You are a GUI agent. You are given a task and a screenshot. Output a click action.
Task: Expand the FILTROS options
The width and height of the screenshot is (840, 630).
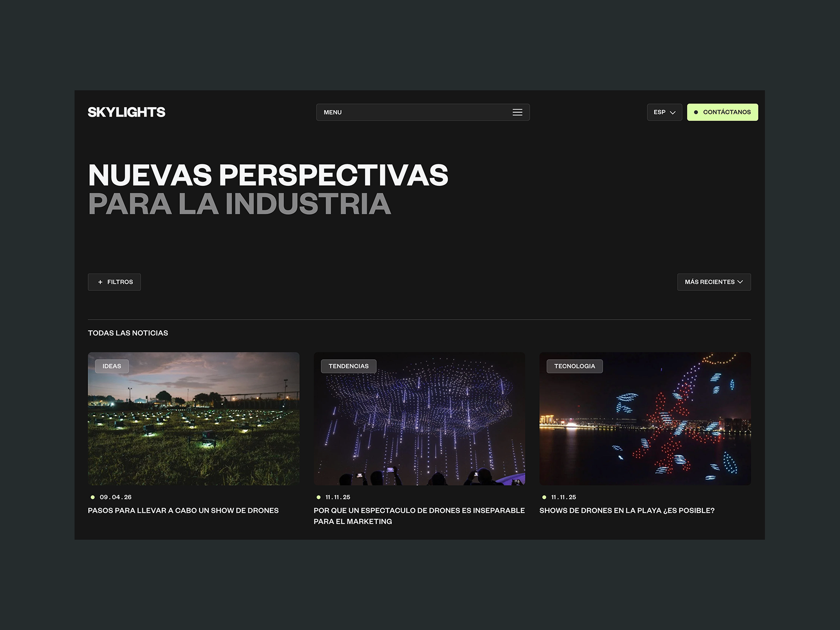[x=114, y=282]
